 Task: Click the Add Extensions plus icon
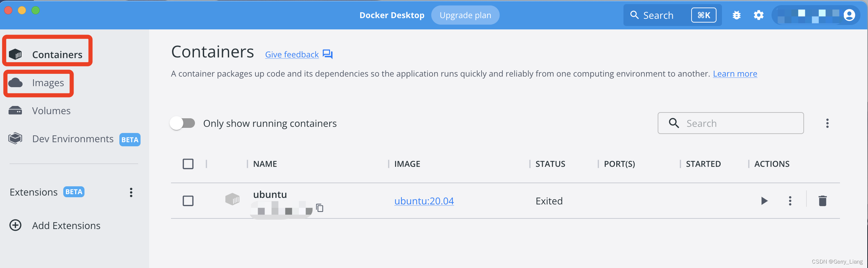click(x=15, y=225)
